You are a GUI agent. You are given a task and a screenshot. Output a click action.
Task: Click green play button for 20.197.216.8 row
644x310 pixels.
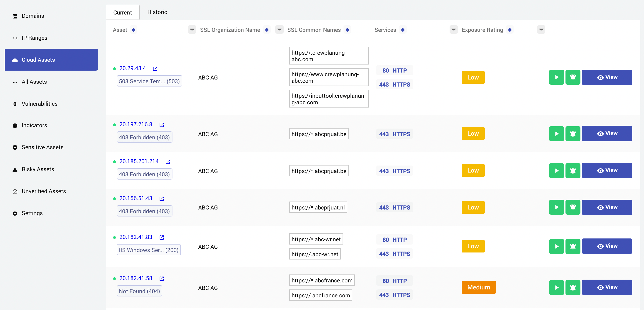pyautogui.click(x=556, y=133)
